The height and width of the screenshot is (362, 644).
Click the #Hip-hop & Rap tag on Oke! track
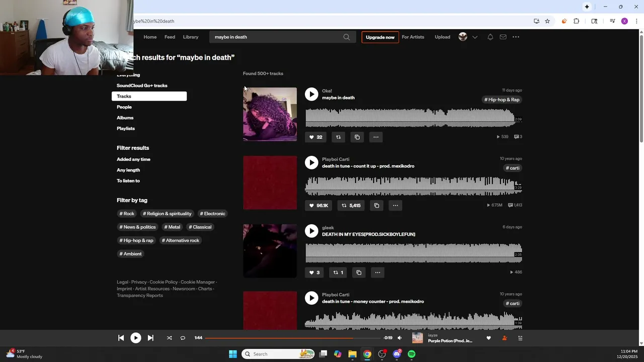[x=502, y=100]
